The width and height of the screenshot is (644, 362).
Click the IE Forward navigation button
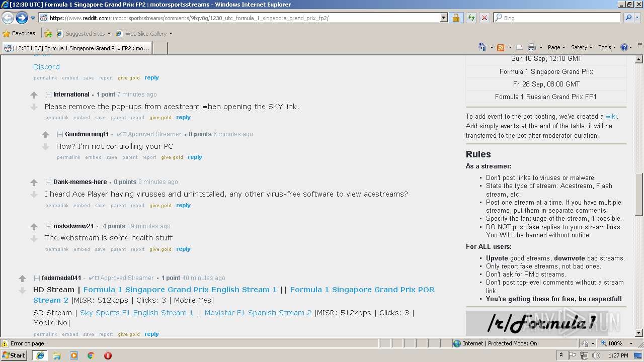22,18
